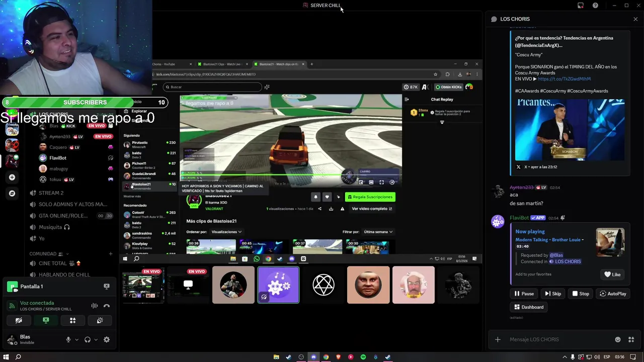Open Discover servers compass icon
644x362 pixels.
click(12, 193)
